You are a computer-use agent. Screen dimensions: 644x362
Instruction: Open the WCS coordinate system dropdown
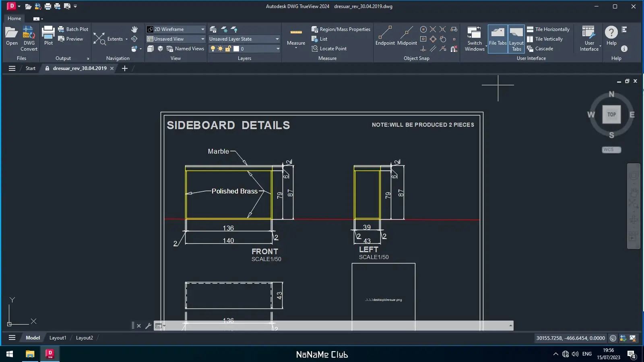click(611, 150)
